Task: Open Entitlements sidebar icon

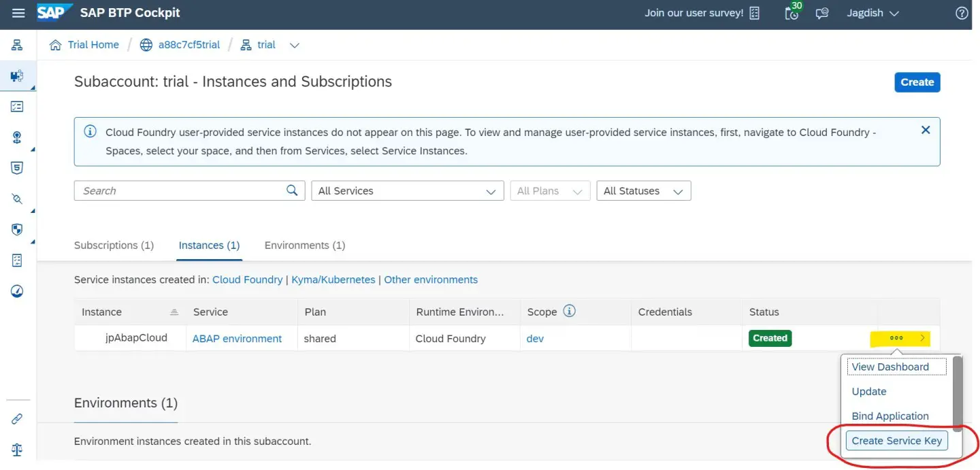Action: tap(17, 260)
